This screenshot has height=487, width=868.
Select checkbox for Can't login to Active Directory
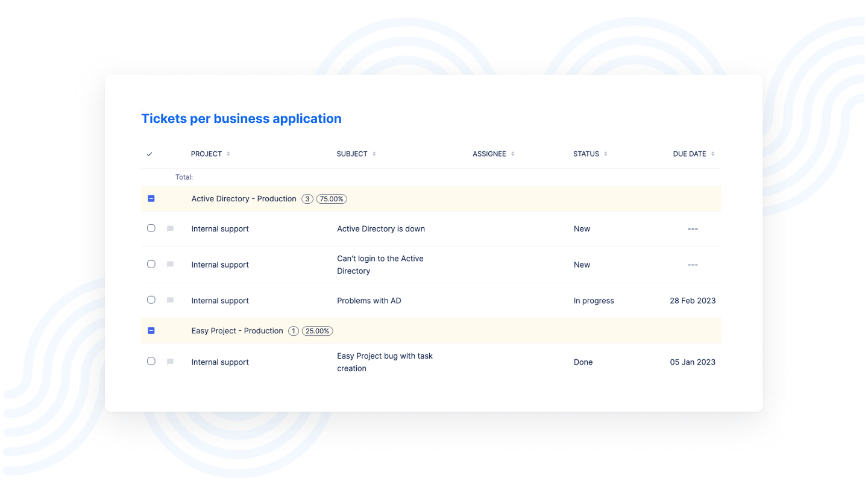[151, 264]
